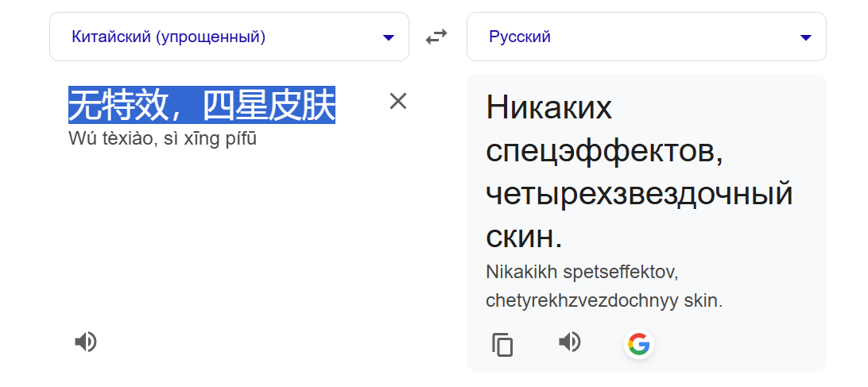This screenshot has height=387, width=868.
Task: Click the transliteration chetyrekhzvezdochnyy skin.
Action: point(604,301)
